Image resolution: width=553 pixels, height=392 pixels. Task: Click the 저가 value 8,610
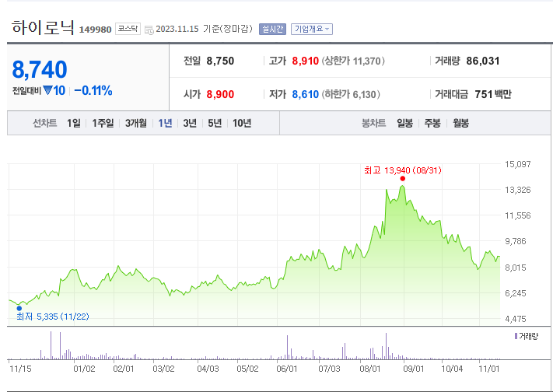306,95
